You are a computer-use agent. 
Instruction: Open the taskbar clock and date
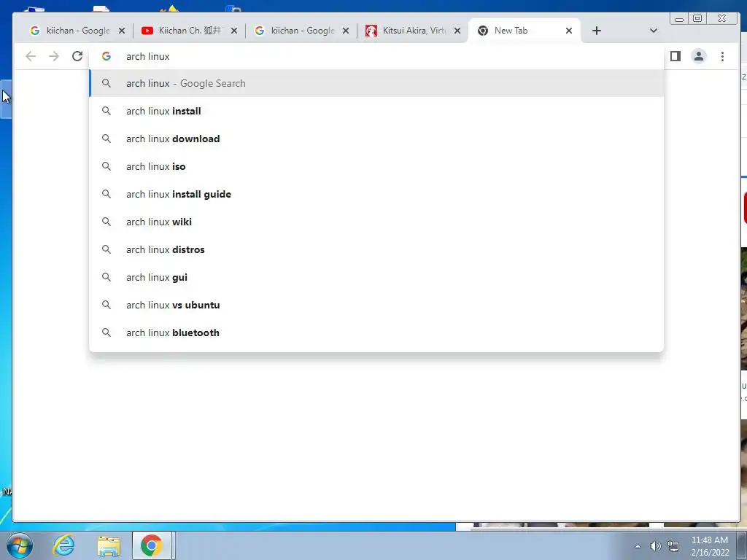click(710, 546)
